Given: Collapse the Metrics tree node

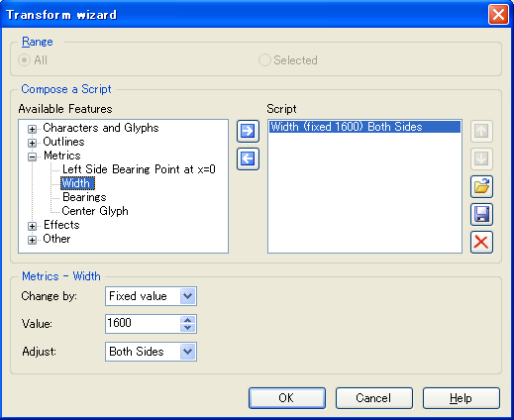Looking at the screenshot, I should pyautogui.click(x=32, y=157).
